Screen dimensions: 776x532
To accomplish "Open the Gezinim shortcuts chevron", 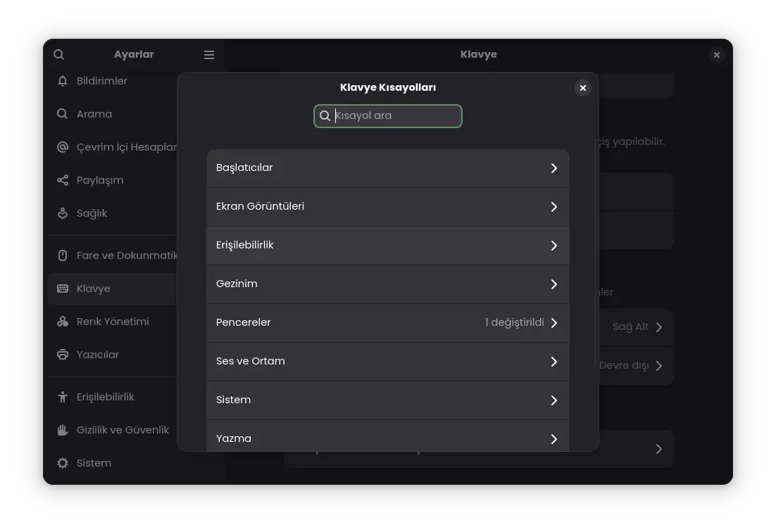I will click(553, 284).
